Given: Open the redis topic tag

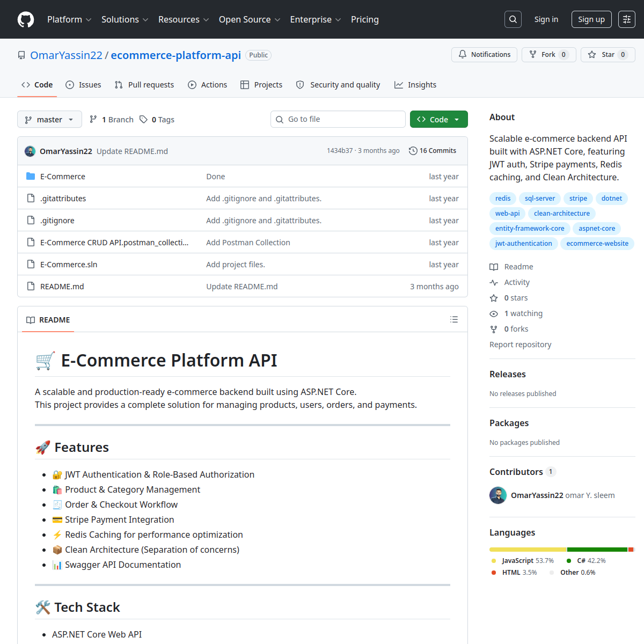Looking at the screenshot, I should [x=503, y=199].
